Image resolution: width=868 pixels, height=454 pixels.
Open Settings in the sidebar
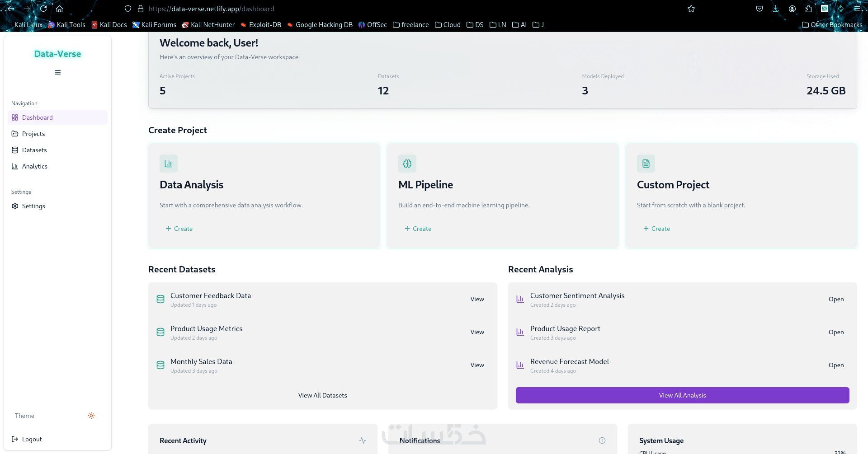coord(33,206)
